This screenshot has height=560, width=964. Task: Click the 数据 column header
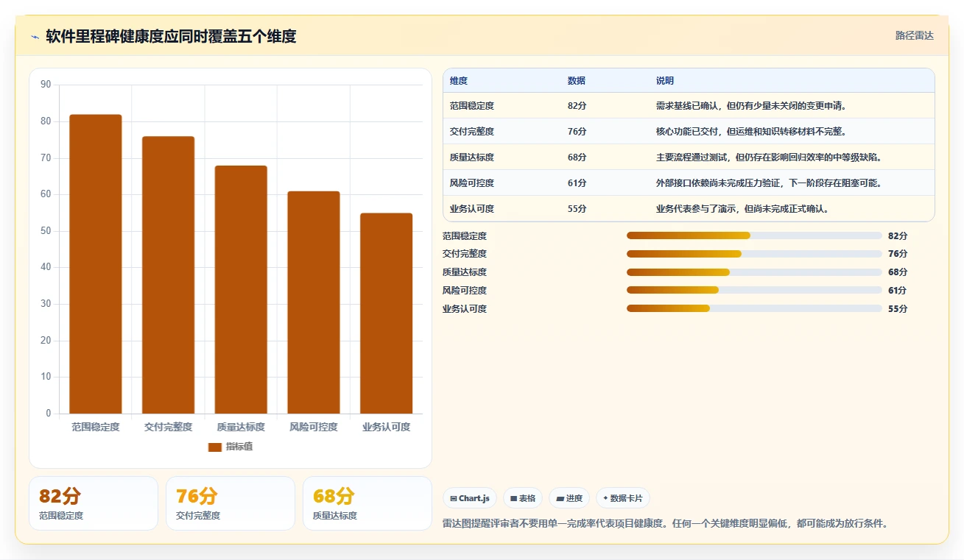[x=577, y=81]
